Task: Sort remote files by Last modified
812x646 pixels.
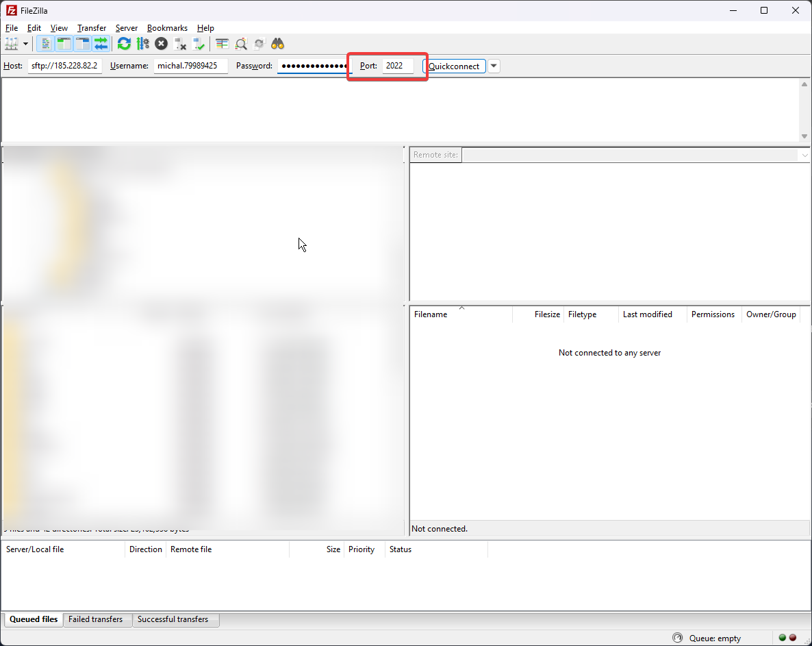Action: 652,314
